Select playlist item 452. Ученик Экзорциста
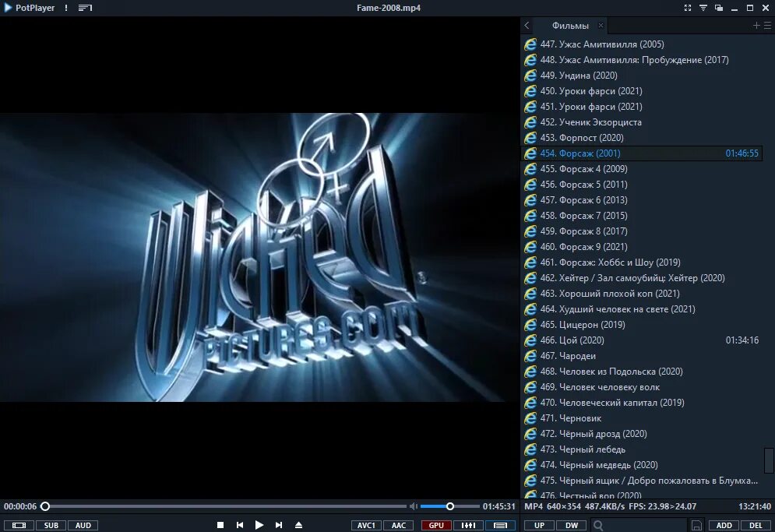Viewport: 775px width, 532px height. [642, 122]
